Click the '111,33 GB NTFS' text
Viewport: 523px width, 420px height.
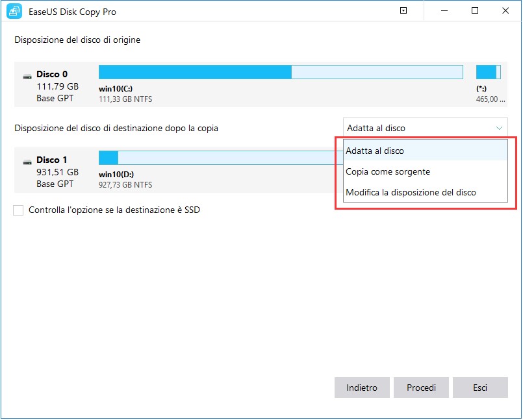click(x=125, y=99)
